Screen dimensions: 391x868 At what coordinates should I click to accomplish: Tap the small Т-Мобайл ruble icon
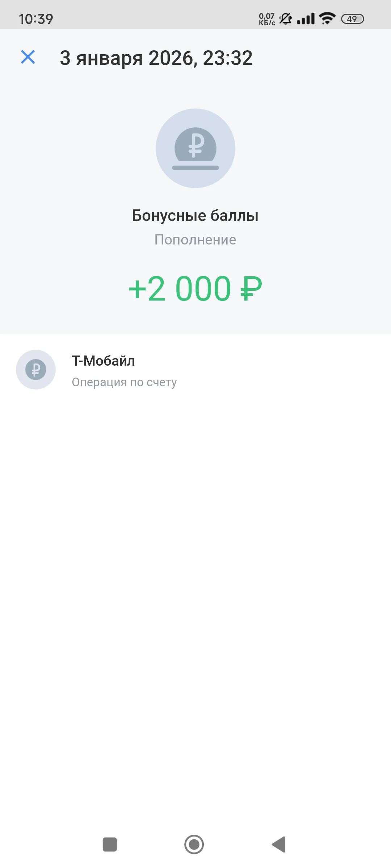(36, 370)
